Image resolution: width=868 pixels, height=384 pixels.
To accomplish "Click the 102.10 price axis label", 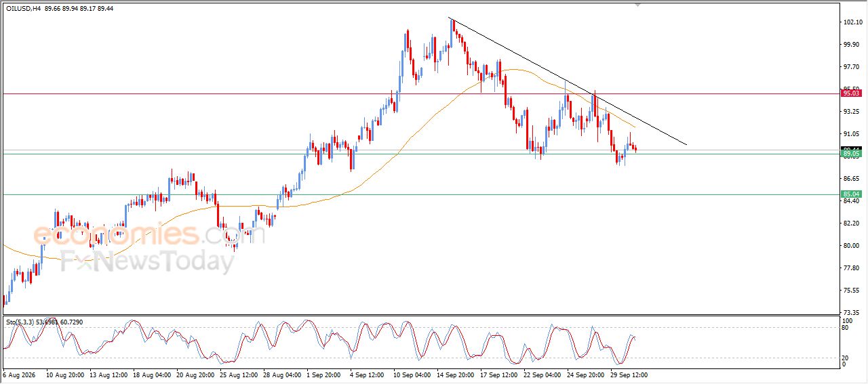I will point(852,22).
